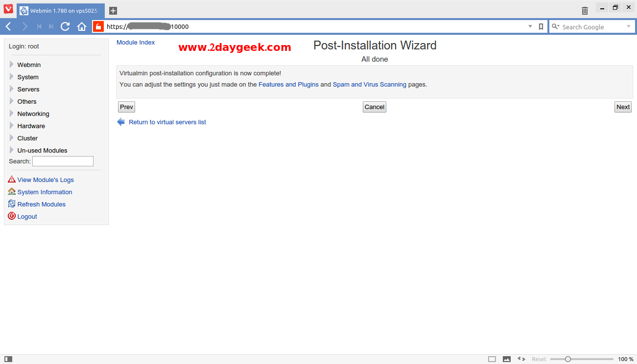
Task: Click the View Module's Logs warning icon
Action: (x=12, y=180)
